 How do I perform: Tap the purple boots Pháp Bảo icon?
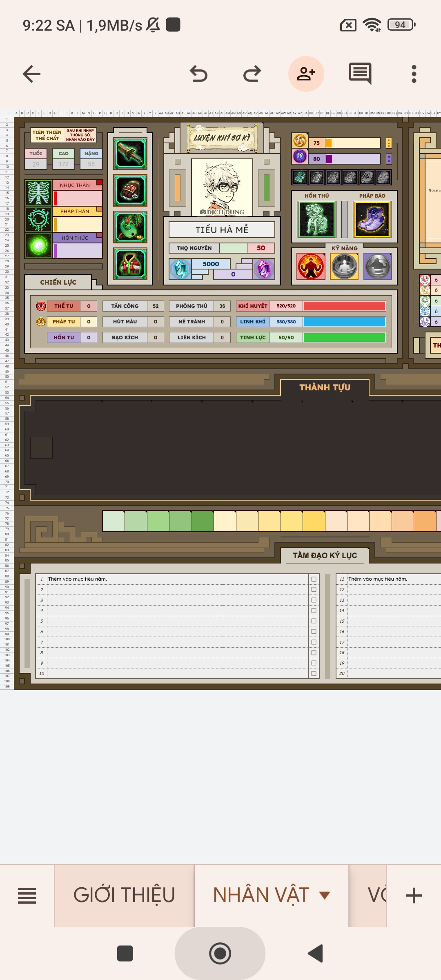372,219
